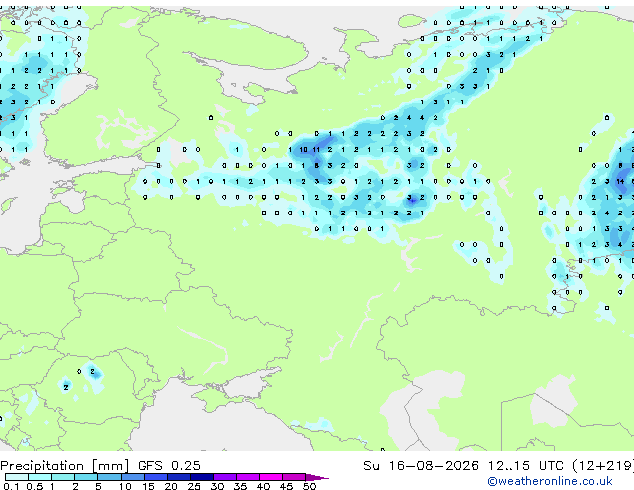
Task: Select the 2–5 mm legend color
Action: click(x=86, y=477)
